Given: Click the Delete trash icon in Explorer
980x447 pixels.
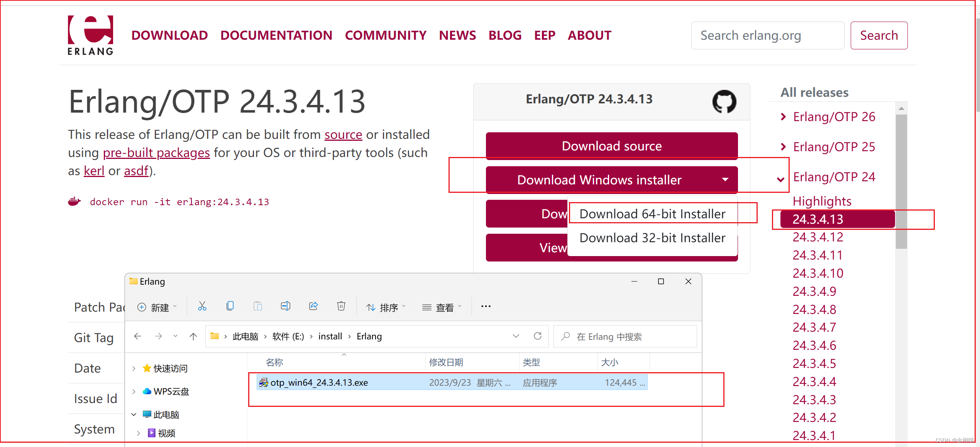Looking at the screenshot, I should (341, 307).
